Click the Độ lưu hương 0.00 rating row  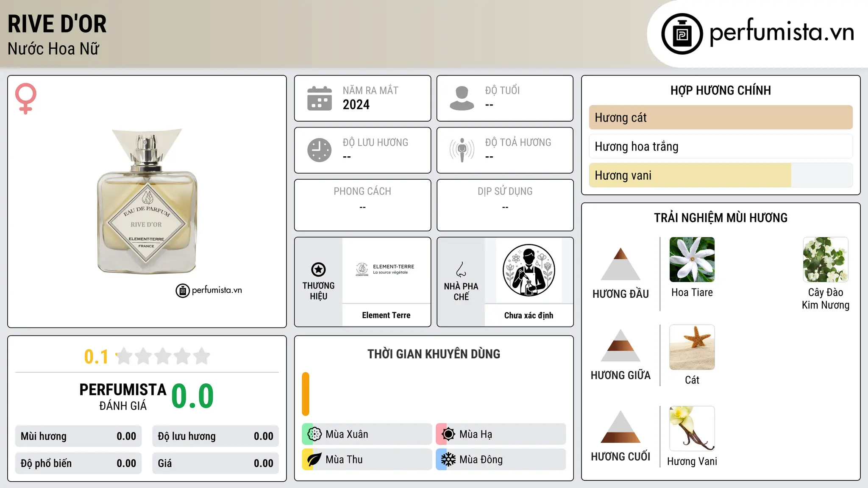(215, 436)
